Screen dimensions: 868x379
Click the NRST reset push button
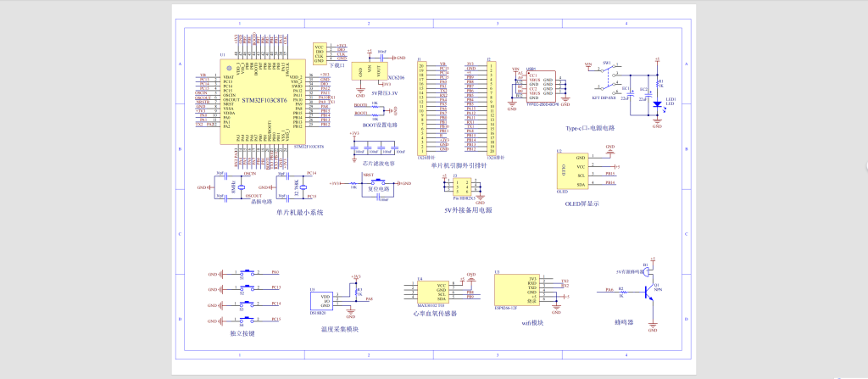pos(380,182)
